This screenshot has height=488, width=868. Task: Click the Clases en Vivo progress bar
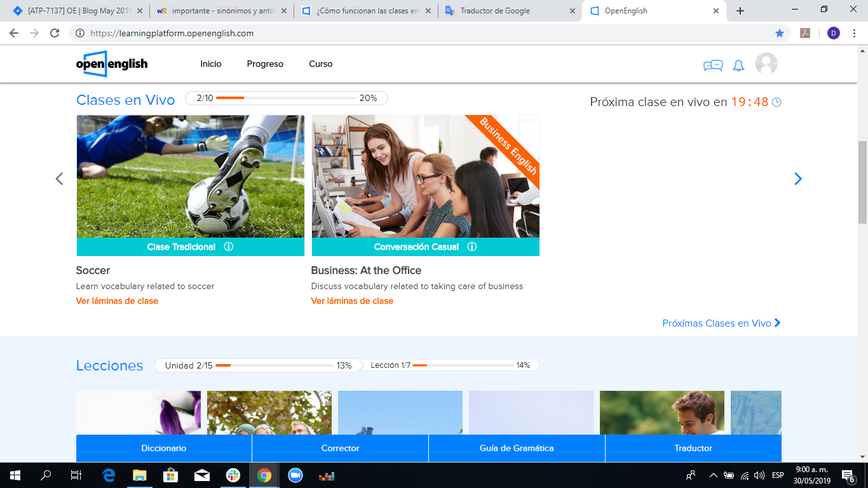pos(286,98)
